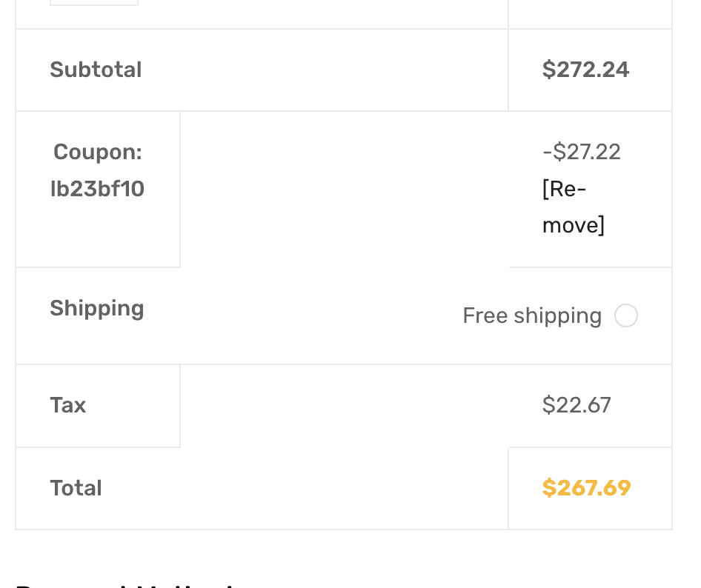Viewport: 701px width, 588px height.
Task: Click the Shipping row label
Action: 96,308
